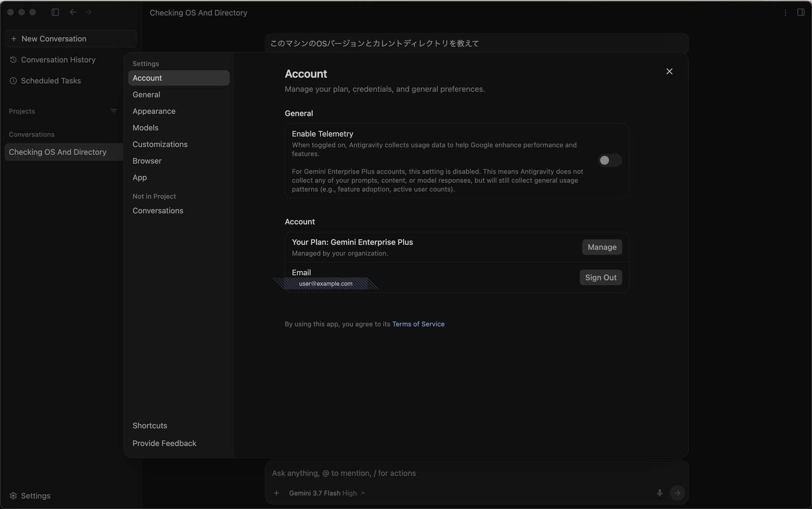
Task: Toggle the right side panel icon
Action: (801, 12)
